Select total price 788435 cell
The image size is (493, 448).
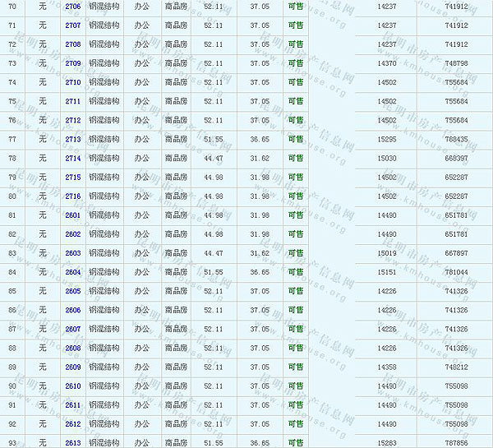[x=456, y=140]
